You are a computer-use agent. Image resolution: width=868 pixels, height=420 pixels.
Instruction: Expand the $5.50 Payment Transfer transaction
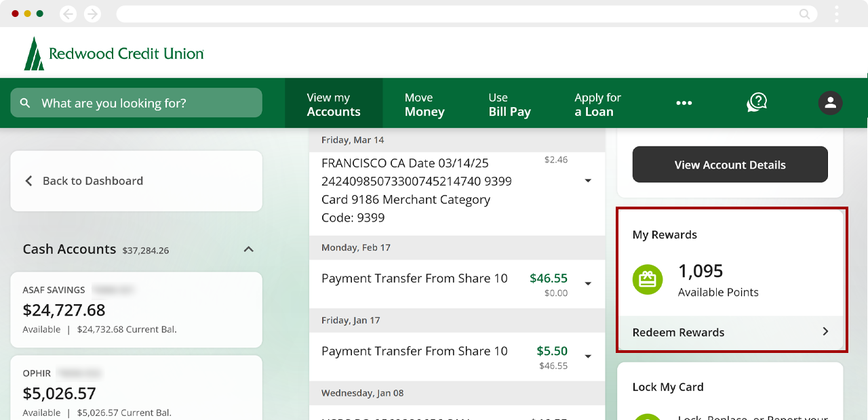pos(588,356)
